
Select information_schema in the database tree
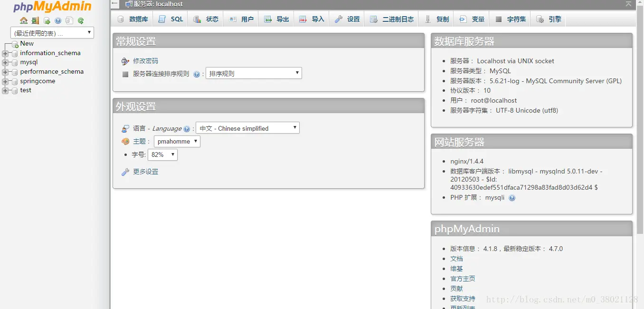pos(50,53)
